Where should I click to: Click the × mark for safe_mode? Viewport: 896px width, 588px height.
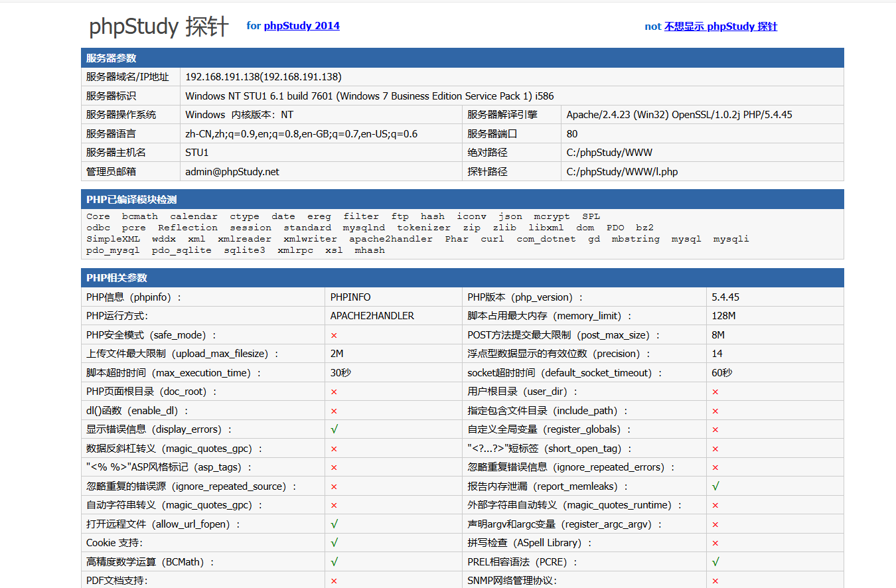click(334, 336)
